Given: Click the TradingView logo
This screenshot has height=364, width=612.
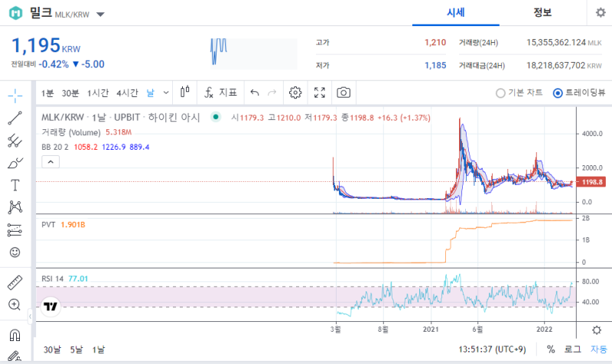Looking at the screenshot, I should pos(50,306).
